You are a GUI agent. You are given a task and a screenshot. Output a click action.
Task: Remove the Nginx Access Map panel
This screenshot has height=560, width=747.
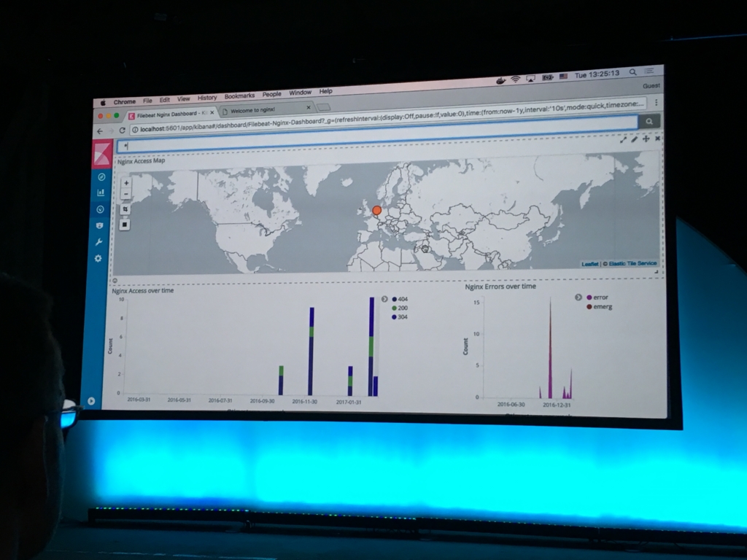pyautogui.click(x=657, y=138)
